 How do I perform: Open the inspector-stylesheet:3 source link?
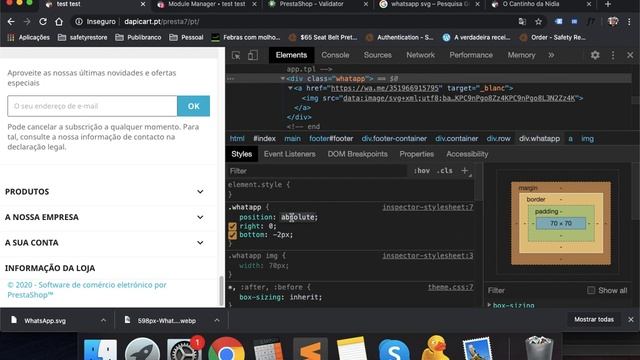coord(427,256)
